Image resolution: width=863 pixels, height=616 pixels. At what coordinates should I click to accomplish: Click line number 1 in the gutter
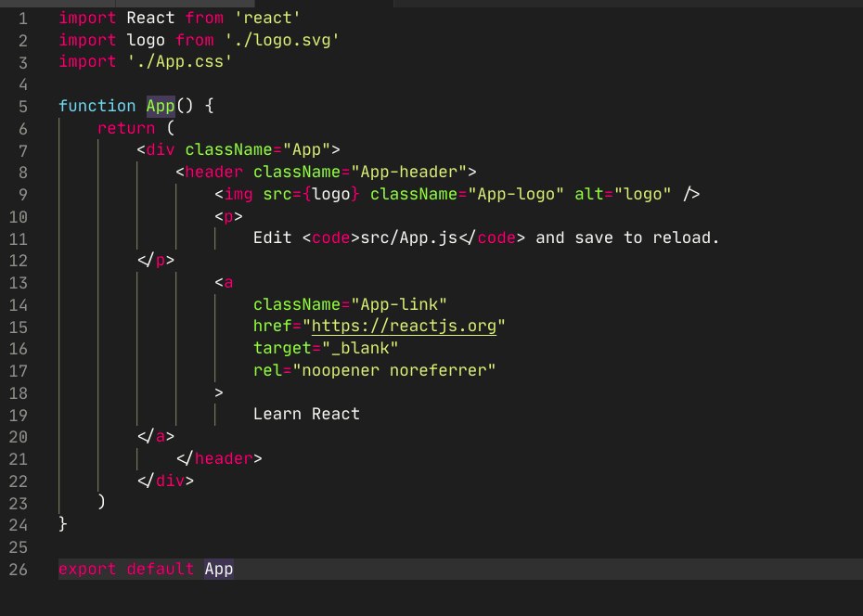(23, 19)
